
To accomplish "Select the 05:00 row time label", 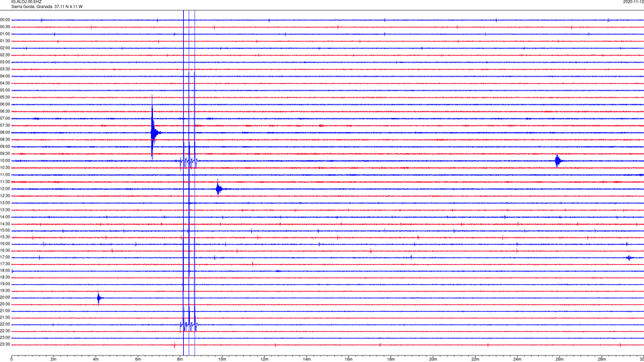I will 5,90.
